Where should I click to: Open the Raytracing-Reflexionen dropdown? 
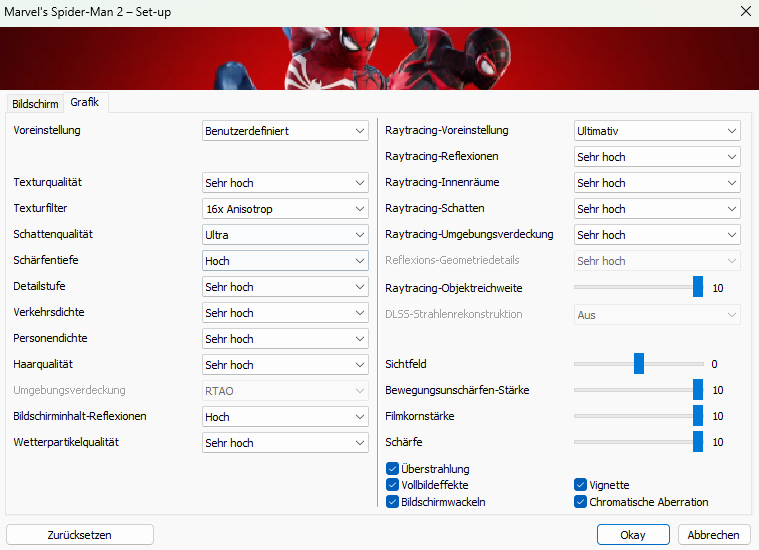click(657, 157)
